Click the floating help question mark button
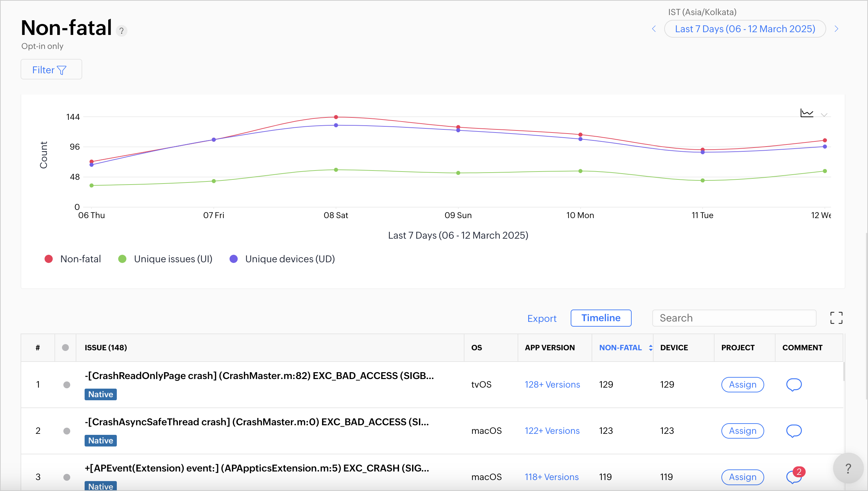The width and height of the screenshot is (868, 491). 848,468
